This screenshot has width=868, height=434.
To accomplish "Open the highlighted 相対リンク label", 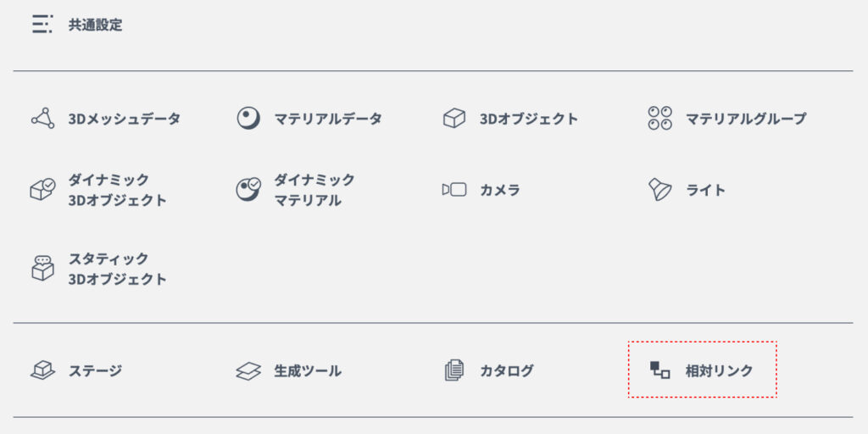I will point(719,370).
